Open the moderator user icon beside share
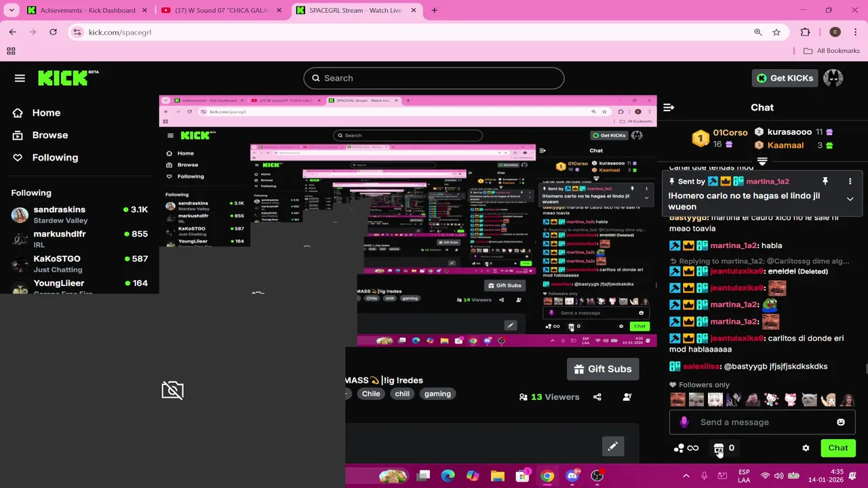This screenshot has width=868, height=488. 627,397
